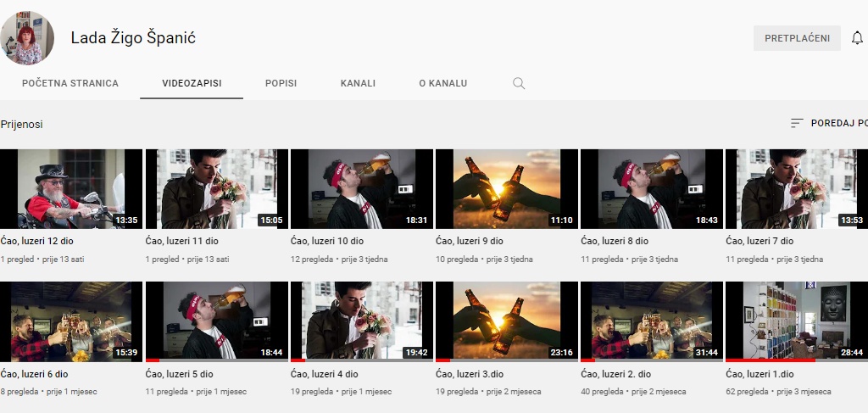This screenshot has height=413, width=868.
Task: Select the Ćao, luzeri 2. dio title link
Action: pyautogui.click(x=615, y=373)
